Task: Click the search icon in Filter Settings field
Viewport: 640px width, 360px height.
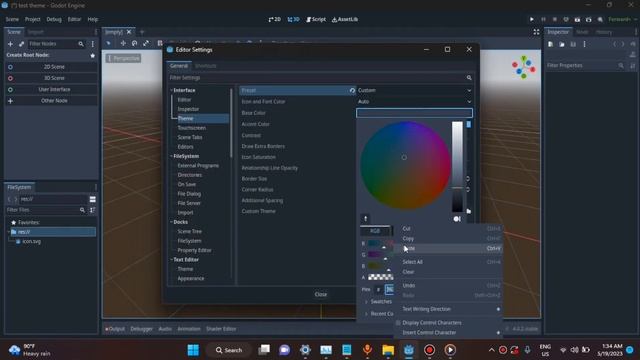Action: click(469, 78)
